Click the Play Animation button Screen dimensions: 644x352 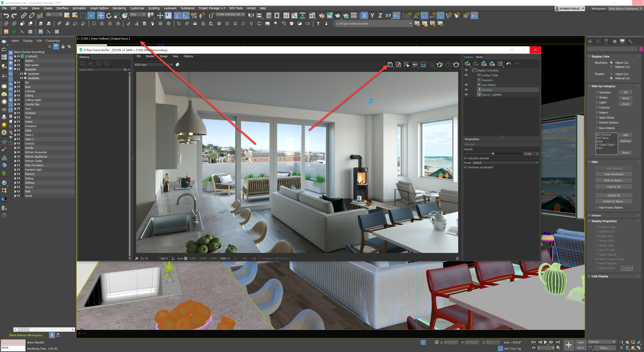pos(545,342)
